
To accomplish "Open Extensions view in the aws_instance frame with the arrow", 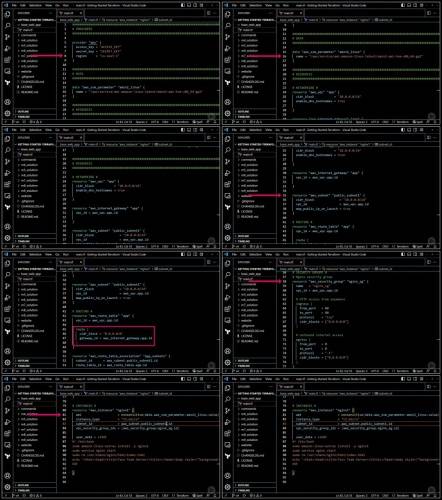I will point(7,433).
